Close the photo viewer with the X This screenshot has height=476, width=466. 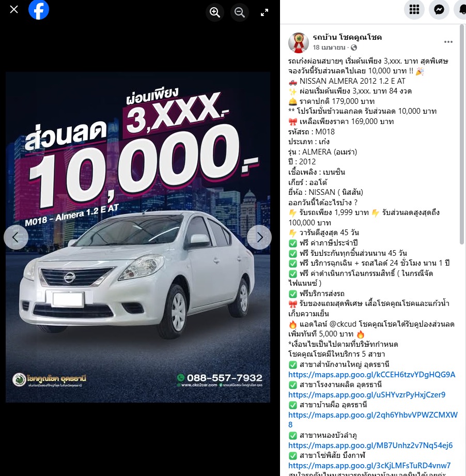pos(14,10)
